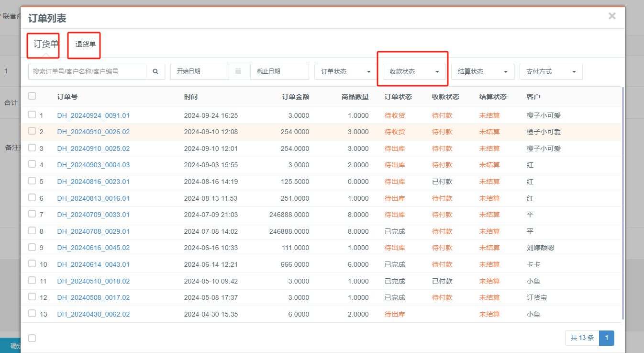Click 已付款 status in row DH_20240816_0023.01
644x353 pixels.
click(442, 182)
